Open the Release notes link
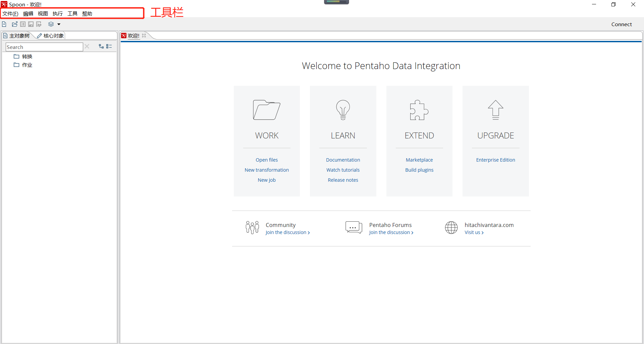Screen dimensions: 644x344 343,180
